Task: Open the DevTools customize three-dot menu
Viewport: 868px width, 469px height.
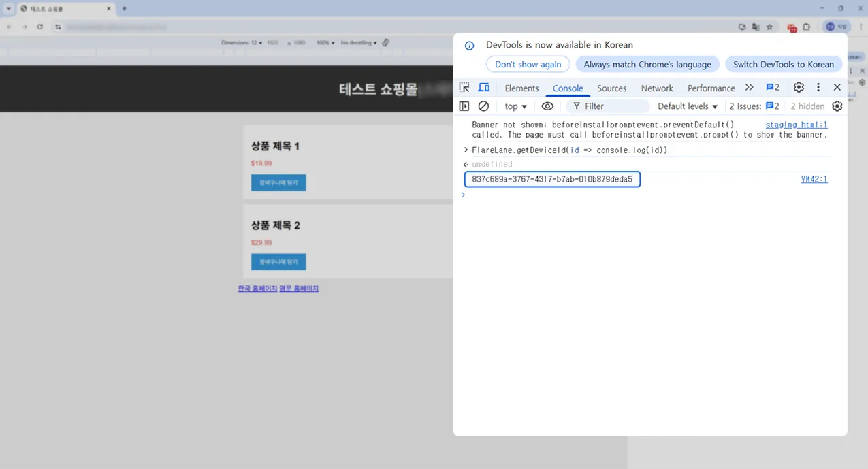Action: (x=818, y=88)
